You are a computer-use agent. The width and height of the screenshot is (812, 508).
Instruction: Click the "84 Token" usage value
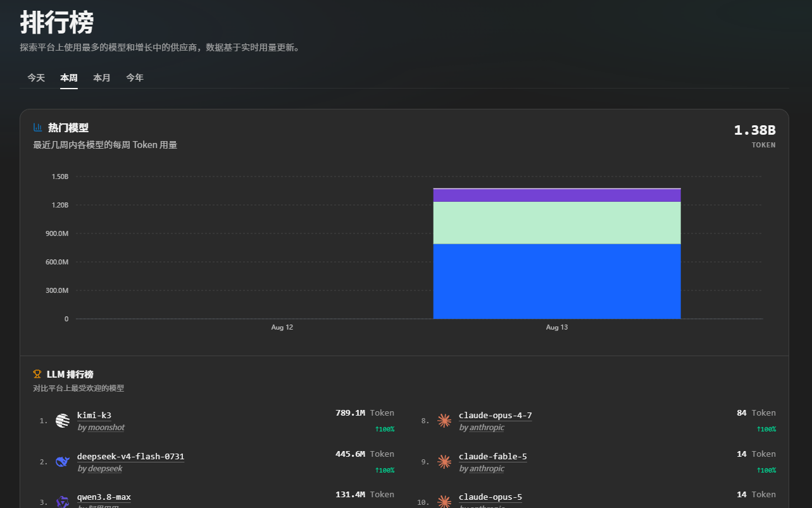point(756,413)
